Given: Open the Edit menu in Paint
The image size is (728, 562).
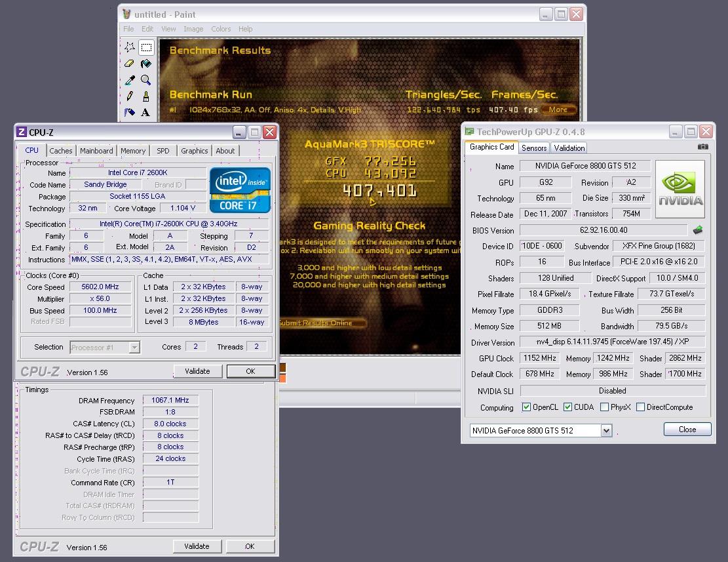Looking at the screenshot, I should [x=147, y=29].
